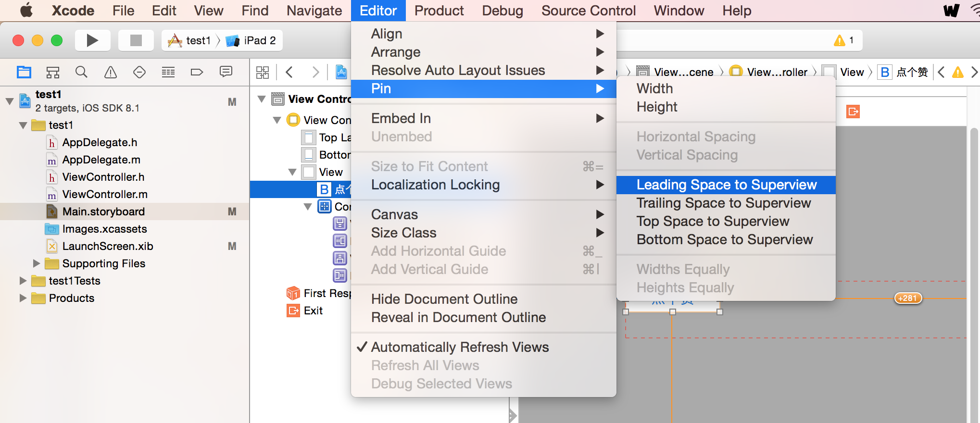Open the Project navigator folder icon
This screenshot has width=980, height=423.
pos(24,72)
